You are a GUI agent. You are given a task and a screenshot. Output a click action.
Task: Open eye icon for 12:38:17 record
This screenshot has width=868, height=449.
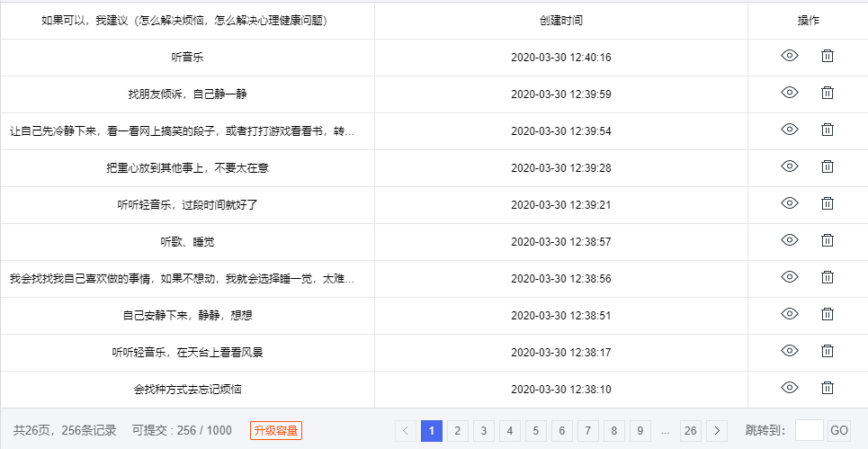790,352
